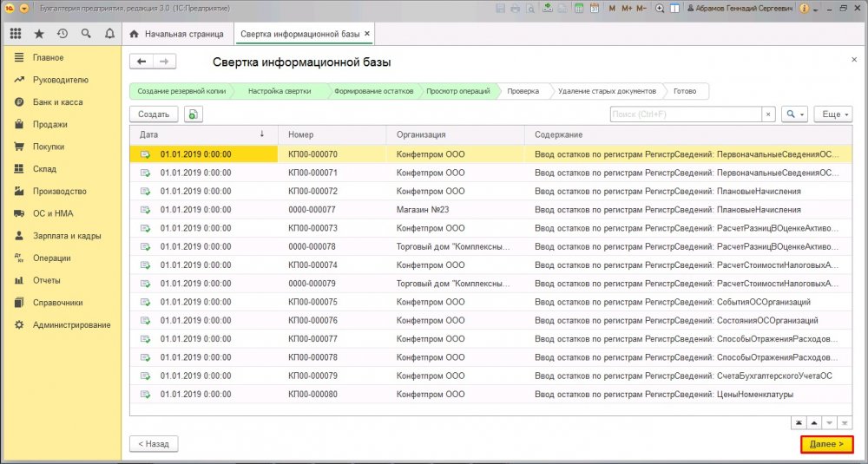Click the Номер column header
This screenshot has height=464, width=868.
[x=332, y=134]
